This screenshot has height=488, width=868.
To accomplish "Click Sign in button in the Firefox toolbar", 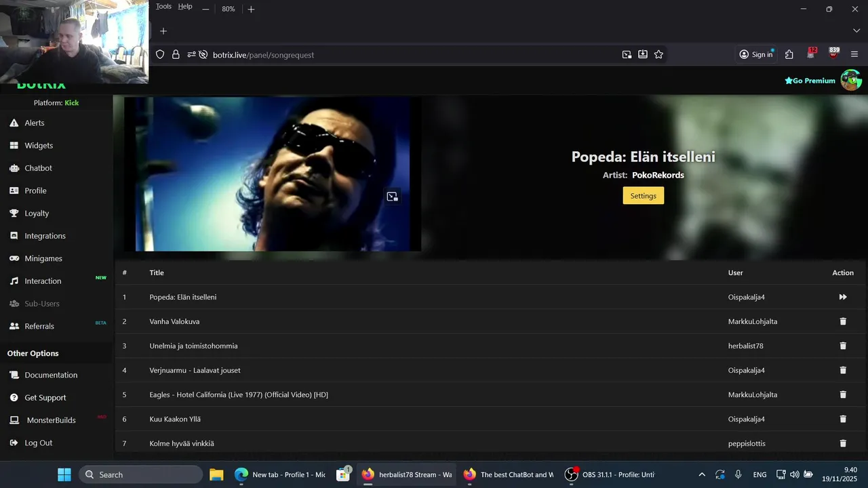I will [x=756, y=55].
